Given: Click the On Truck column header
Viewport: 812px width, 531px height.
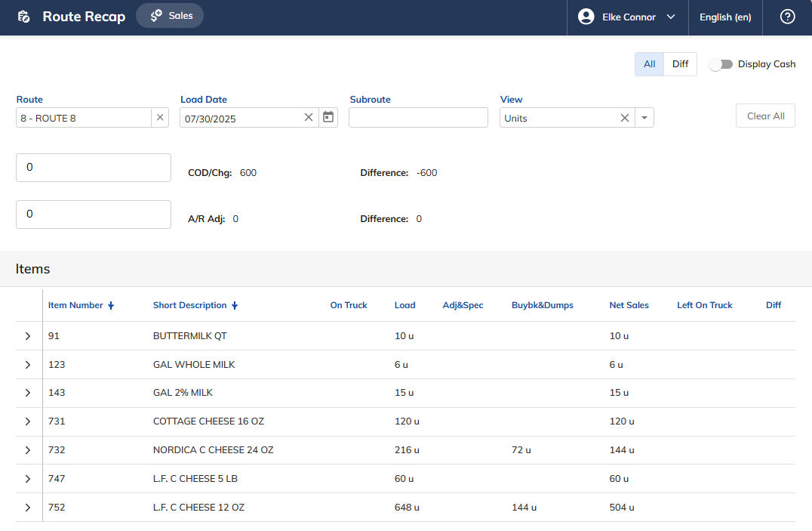Looking at the screenshot, I should tap(349, 305).
